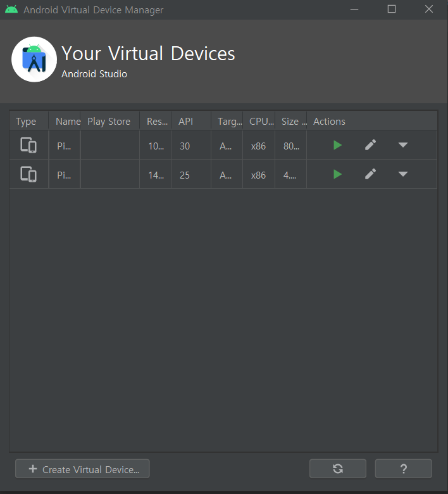Select the API value 25 cell
The height and width of the screenshot is (494, 448).
tap(191, 175)
